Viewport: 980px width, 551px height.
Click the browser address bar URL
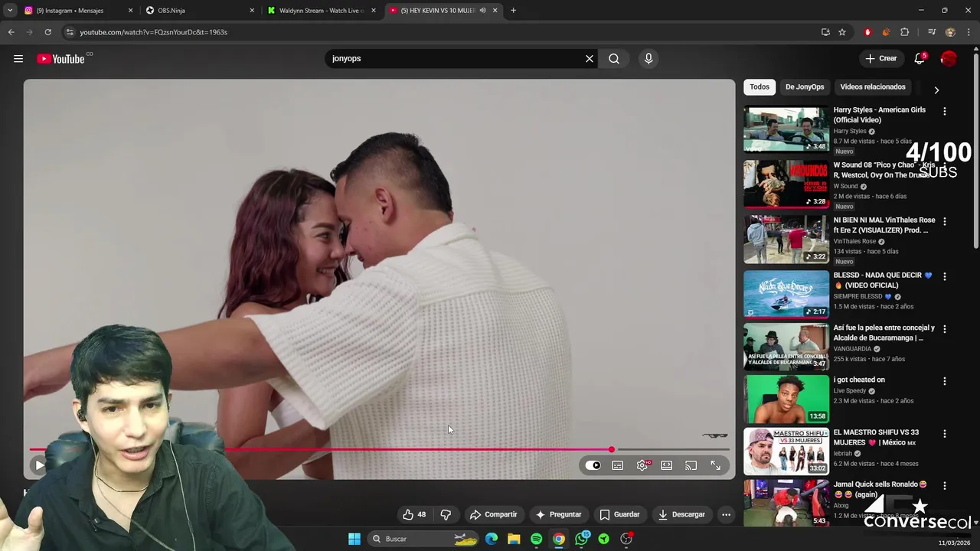[153, 32]
